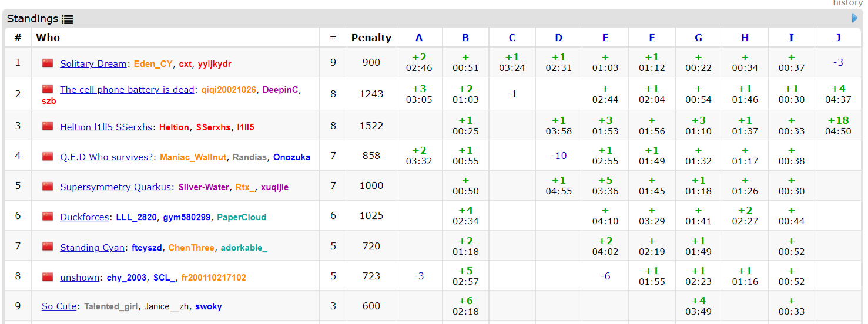
Task: Click flag next to Supersymmetry Quarkus
Action: [48, 187]
